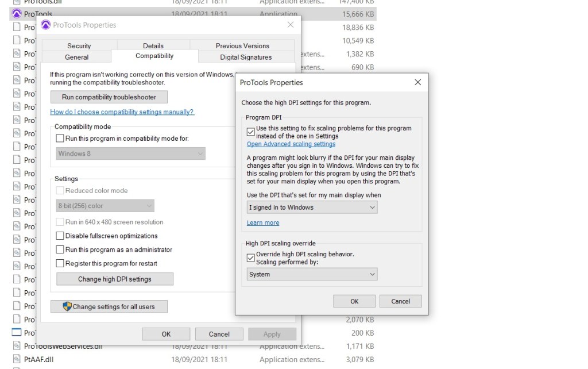The image size is (588, 369).
Task: Enable Run this program in compatibility mode
Action: click(x=60, y=139)
